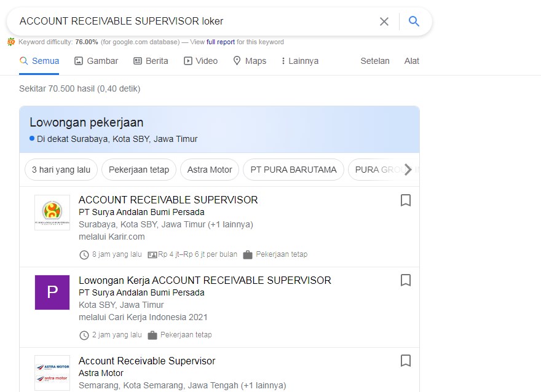Switch to the Berita tab
Viewport: 541px width, 392px height.
(151, 61)
